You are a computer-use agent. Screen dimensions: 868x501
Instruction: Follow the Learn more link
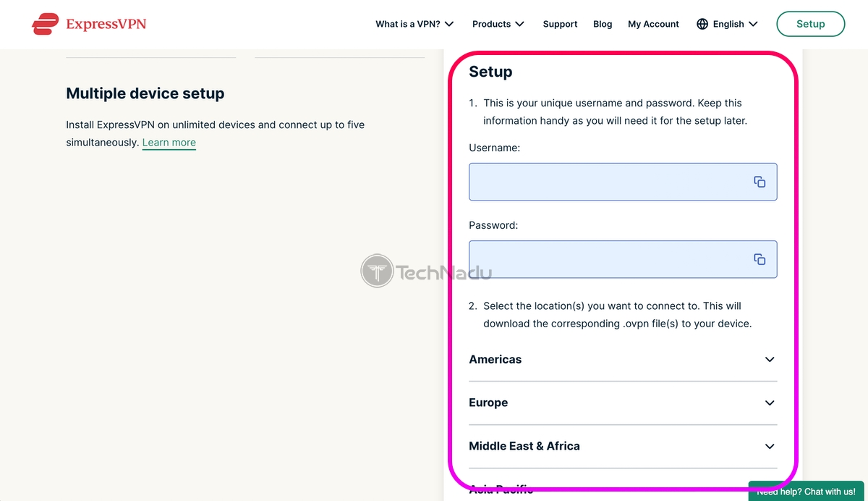point(169,143)
